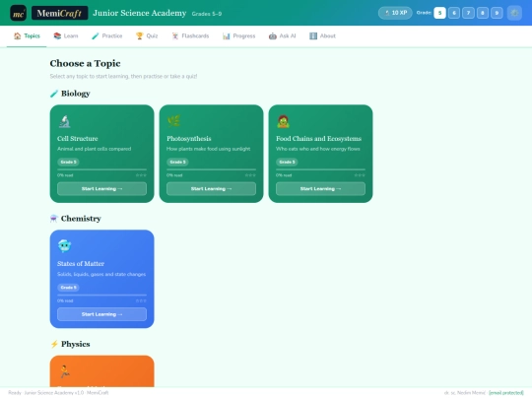This screenshot has height=399, width=532.
Task: Click the stars rating on Photosynthesis
Action: coord(250,175)
